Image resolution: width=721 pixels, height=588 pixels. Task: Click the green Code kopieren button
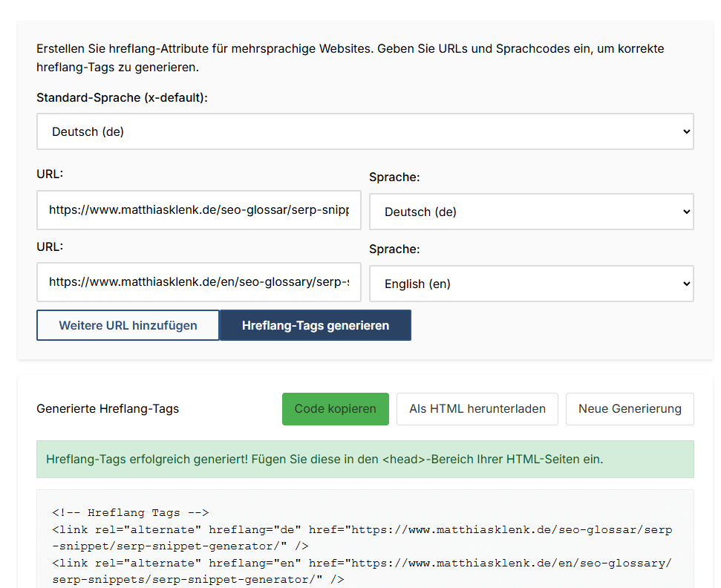pos(335,408)
